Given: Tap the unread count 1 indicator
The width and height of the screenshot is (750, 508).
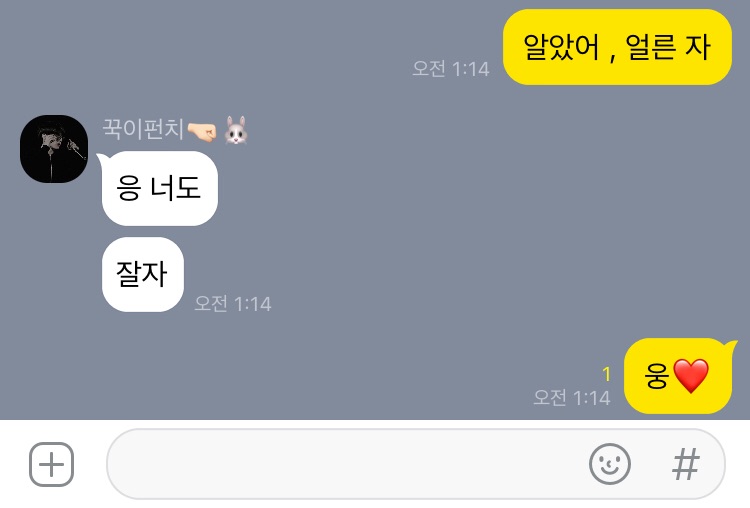Looking at the screenshot, I should (607, 374).
